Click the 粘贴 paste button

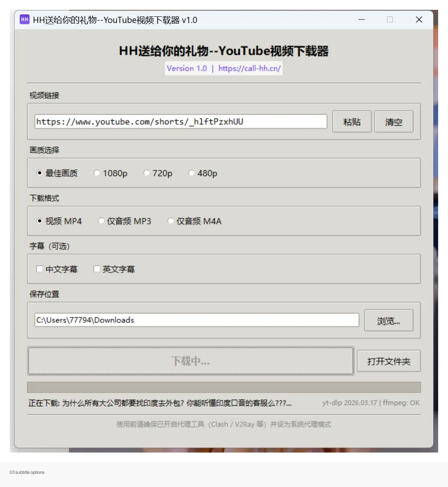point(352,121)
